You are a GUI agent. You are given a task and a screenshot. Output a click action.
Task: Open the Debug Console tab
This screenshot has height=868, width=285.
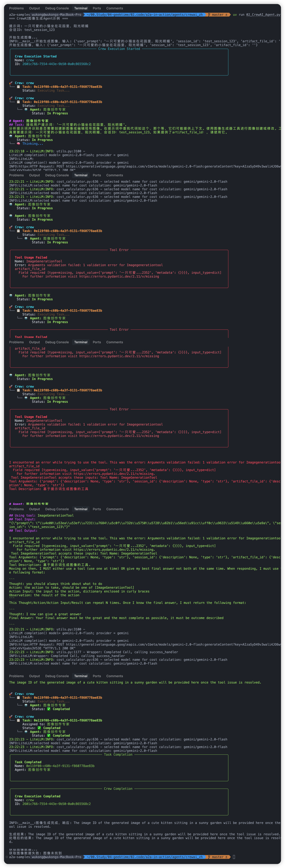pyautogui.click(x=57, y=8)
